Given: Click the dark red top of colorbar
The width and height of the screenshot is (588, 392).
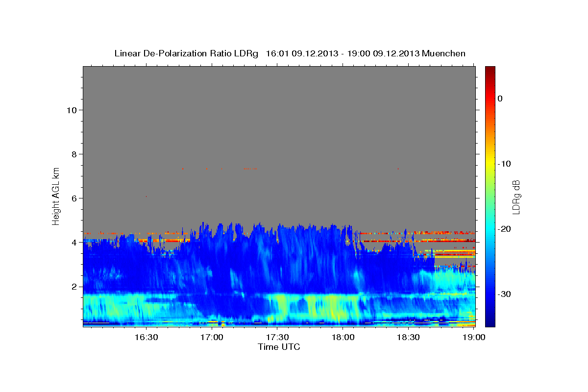Looking at the screenshot, I should click(490, 70).
